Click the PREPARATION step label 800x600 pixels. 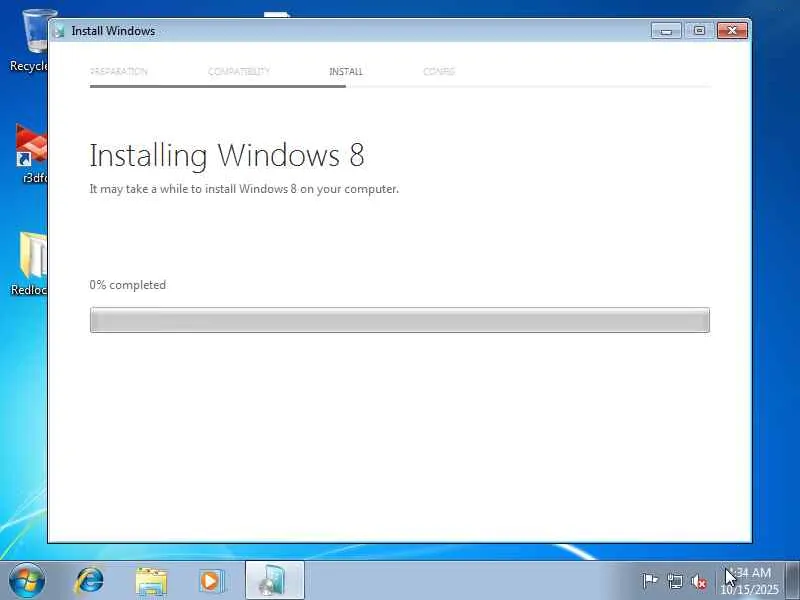click(119, 71)
